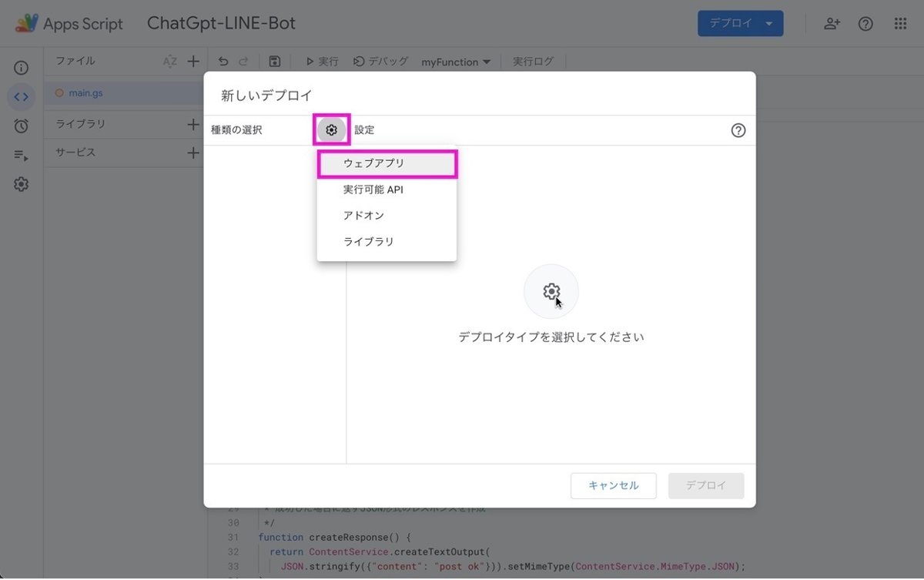Screen dimensions: 924x580
Task: Open the Executions list icon in sidebar
Action: (x=22, y=156)
